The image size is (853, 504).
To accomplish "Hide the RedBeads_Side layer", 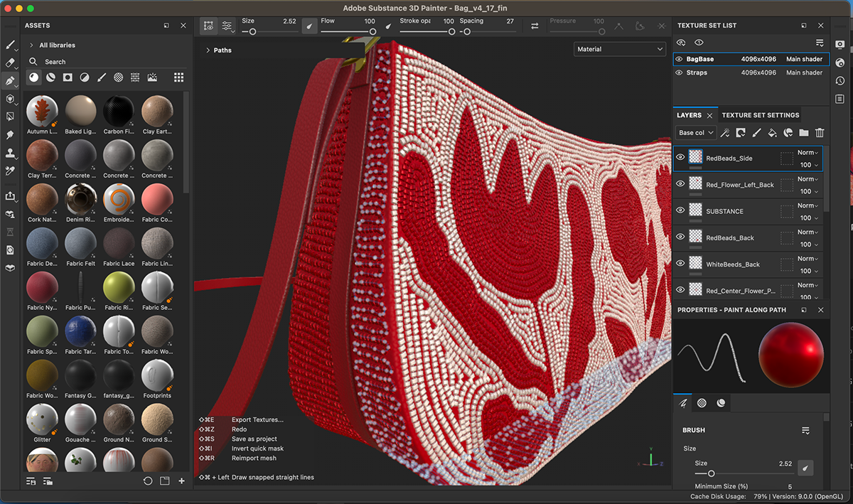I will click(680, 158).
